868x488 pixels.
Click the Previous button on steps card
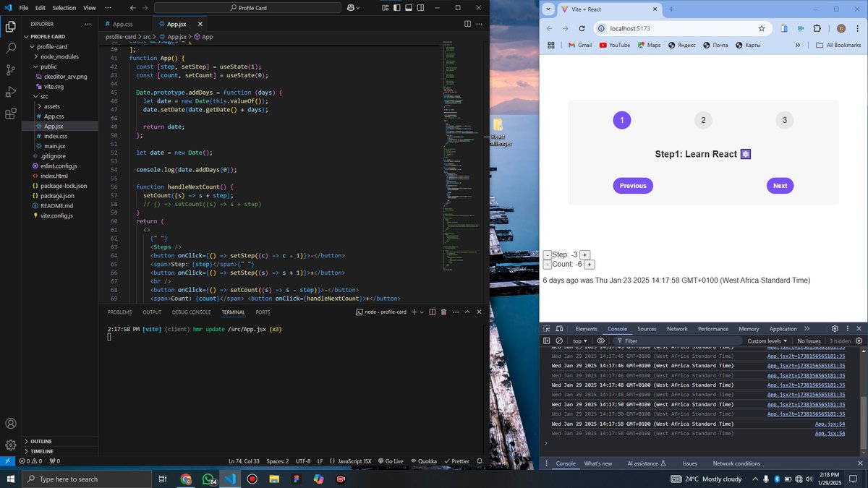633,186
